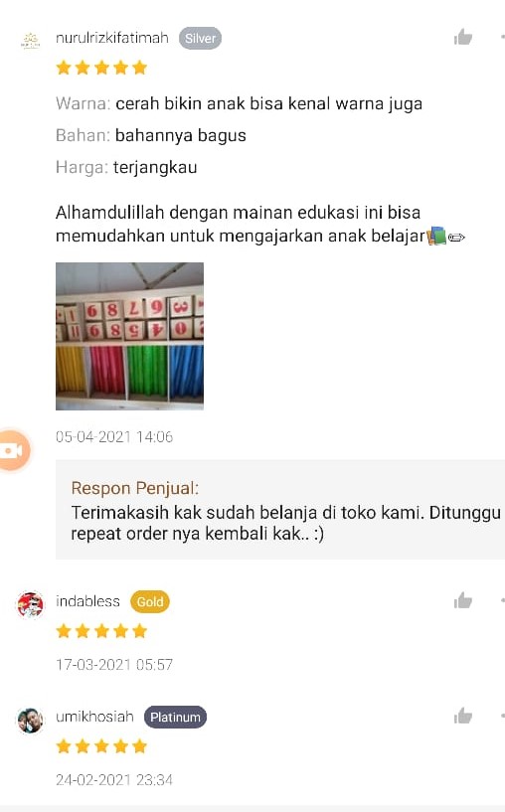Tap the five-star rating under indabless
The height and width of the screenshot is (812, 505).
(x=101, y=631)
